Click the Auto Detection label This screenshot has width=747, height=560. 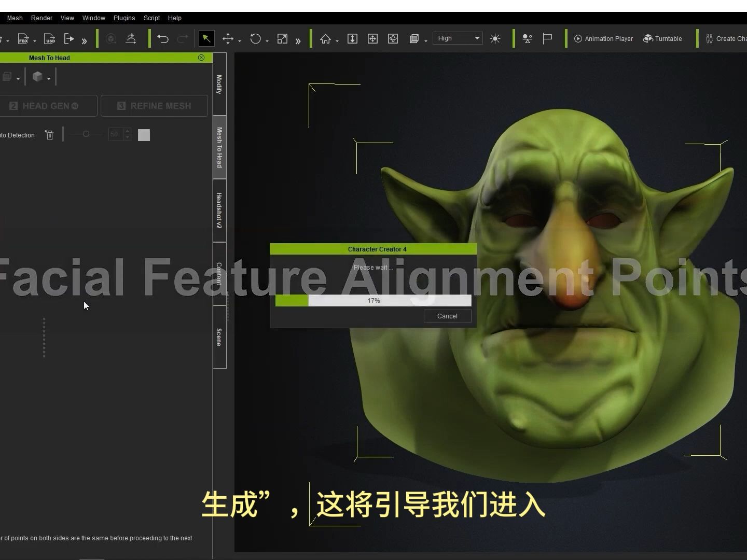(18, 135)
